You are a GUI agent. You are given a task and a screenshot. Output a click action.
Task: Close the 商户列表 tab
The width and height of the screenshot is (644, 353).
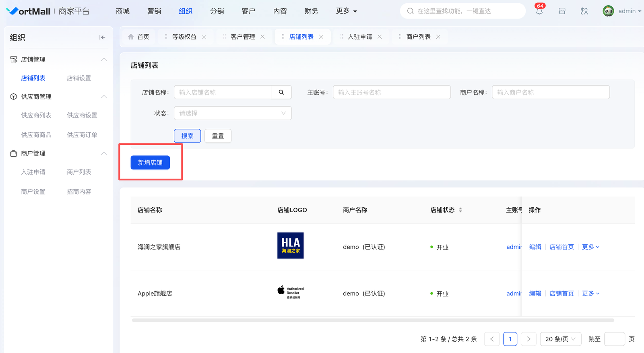click(438, 37)
